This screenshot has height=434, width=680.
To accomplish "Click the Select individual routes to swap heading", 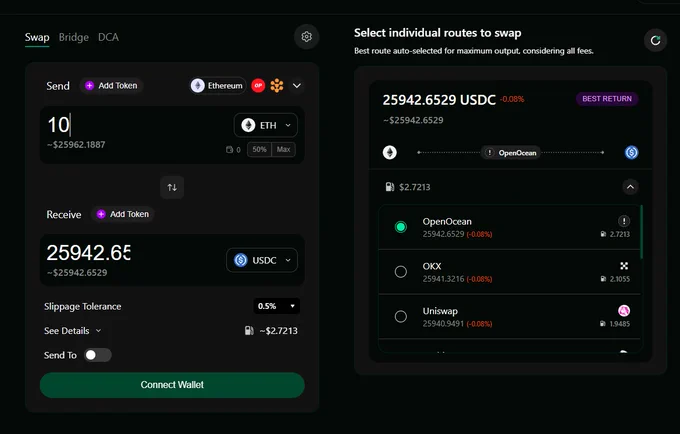I will tap(438, 33).
